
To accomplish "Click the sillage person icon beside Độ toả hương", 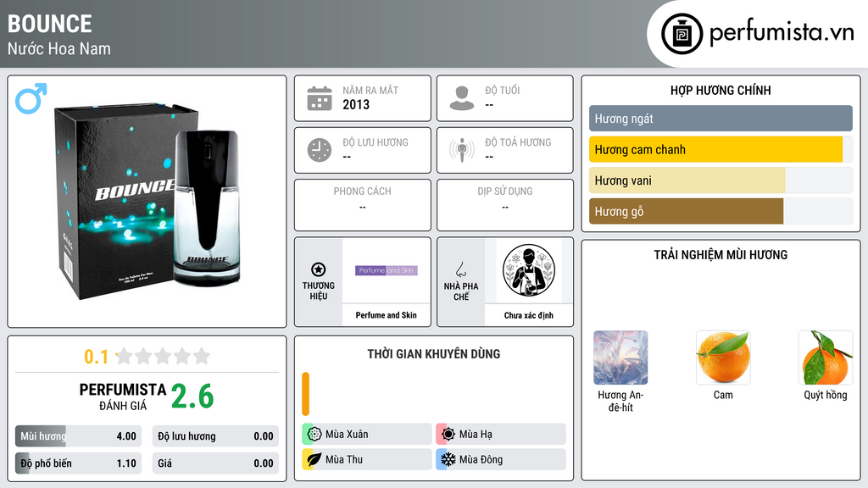I will (462, 150).
